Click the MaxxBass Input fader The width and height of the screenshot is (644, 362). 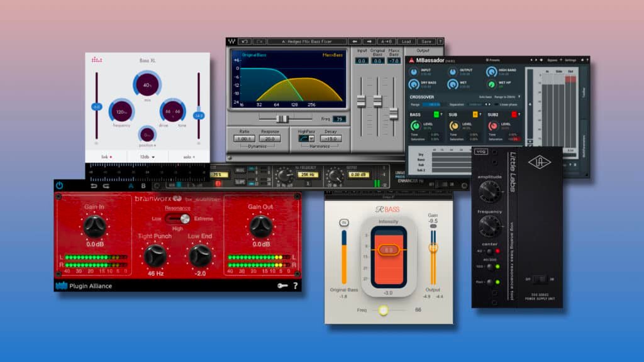click(x=361, y=101)
